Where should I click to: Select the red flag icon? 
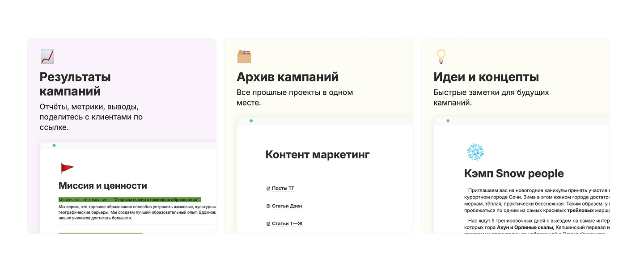(x=67, y=168)
